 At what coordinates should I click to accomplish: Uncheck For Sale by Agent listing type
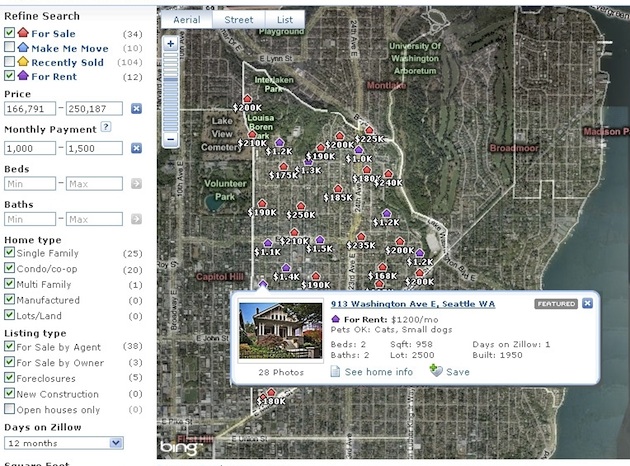pyautogui.click(x=9, y=346)
